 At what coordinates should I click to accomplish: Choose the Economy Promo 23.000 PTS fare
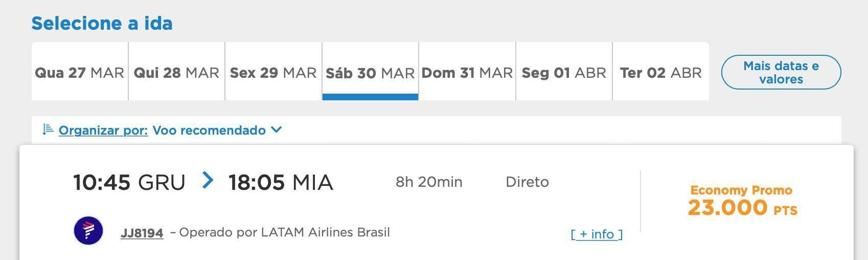(742, 201)
